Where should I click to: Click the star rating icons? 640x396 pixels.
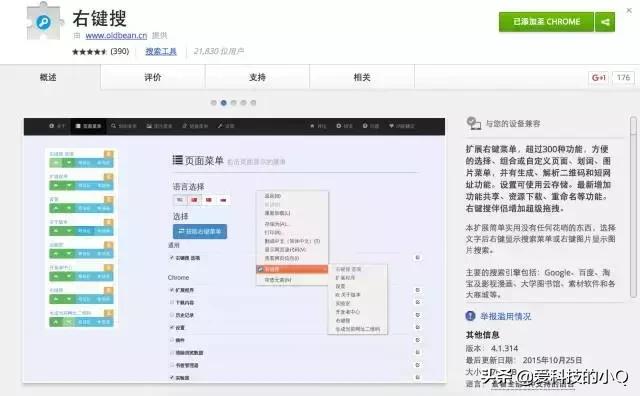(90, 51)
